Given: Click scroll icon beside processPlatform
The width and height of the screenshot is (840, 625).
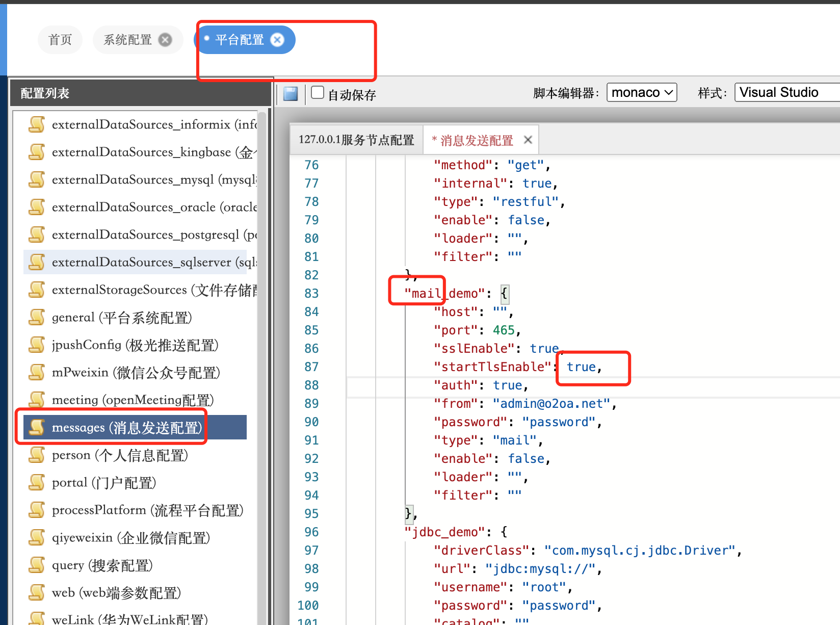Looking at the screenshot, I should [x=37, y=509].
